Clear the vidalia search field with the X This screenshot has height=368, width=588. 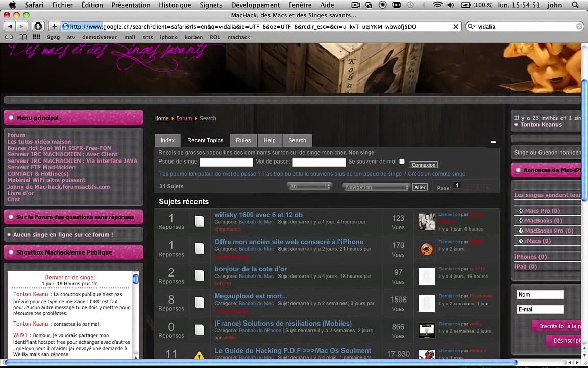[579, 26]
